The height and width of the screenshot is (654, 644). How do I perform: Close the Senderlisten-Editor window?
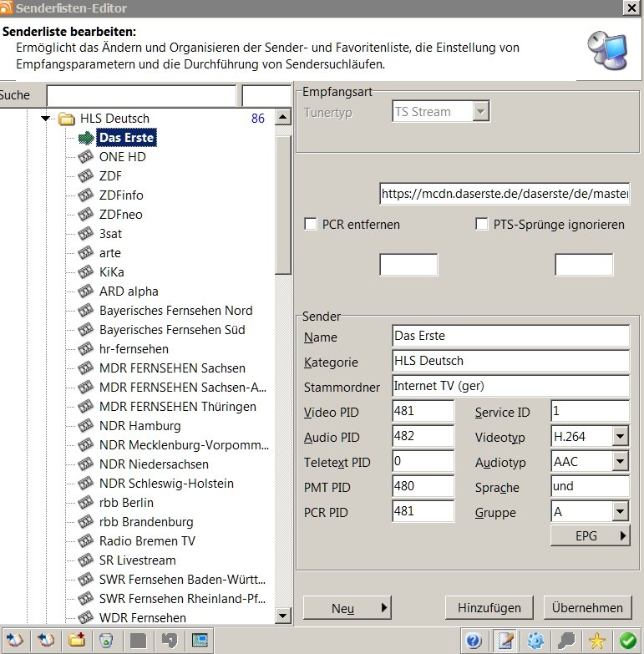[x=631, y=8]
